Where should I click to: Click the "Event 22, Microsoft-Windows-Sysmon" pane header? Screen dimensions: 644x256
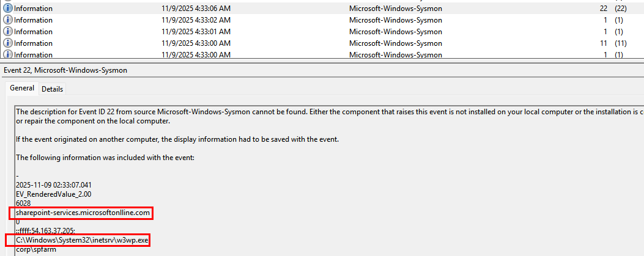(x=65, y=70)
